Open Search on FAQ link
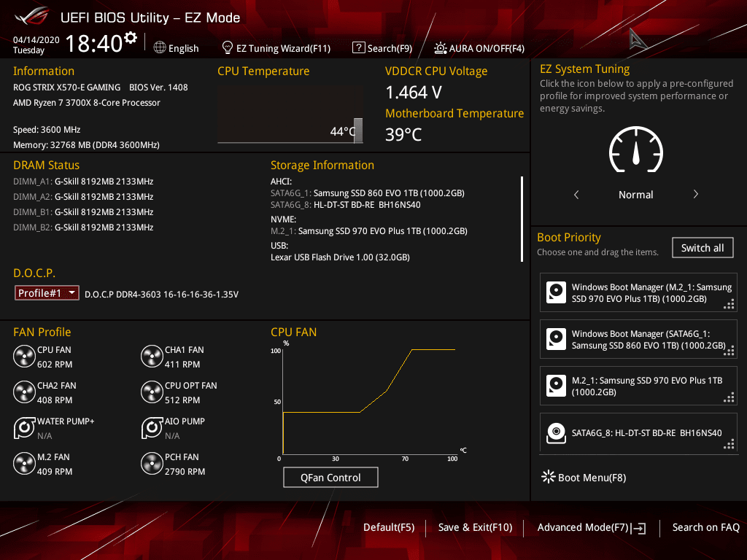Viewport: 747px width, 560px height. (x=705, y=527)
